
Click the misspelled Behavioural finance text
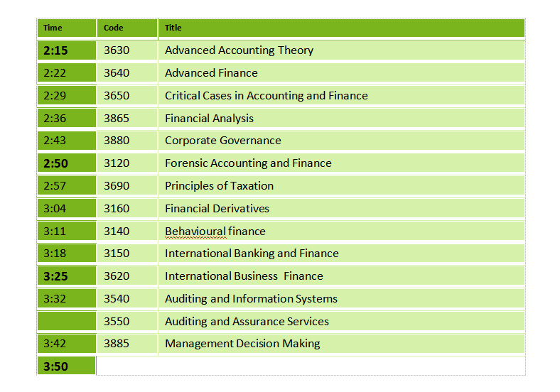(215, 232)
